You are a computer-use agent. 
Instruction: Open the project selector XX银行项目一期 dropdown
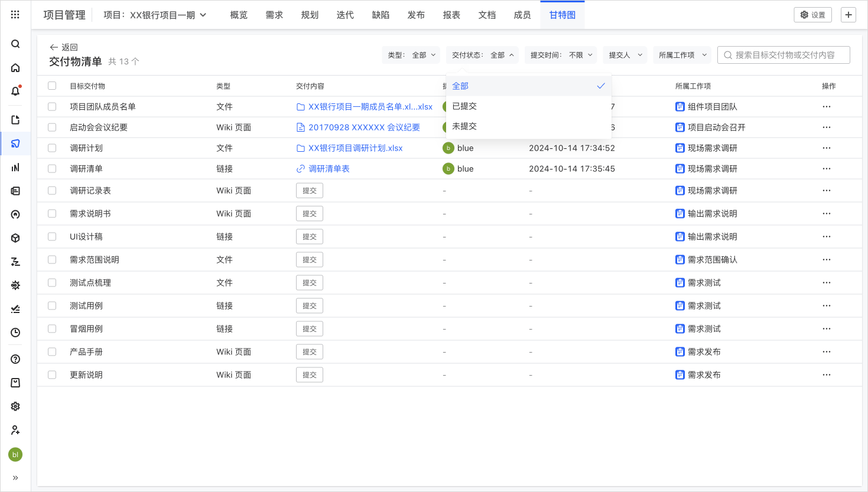coord(155,15)
